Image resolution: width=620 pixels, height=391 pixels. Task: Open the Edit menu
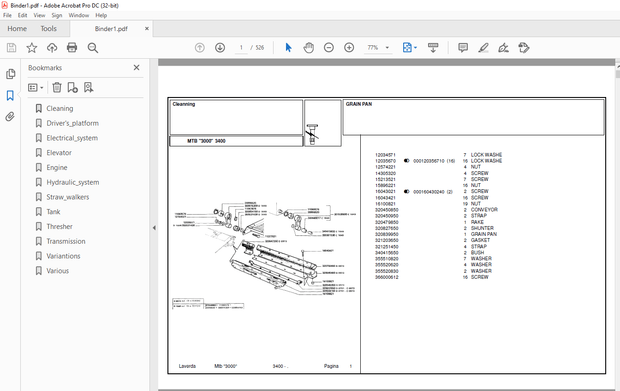tap(23, 15)
